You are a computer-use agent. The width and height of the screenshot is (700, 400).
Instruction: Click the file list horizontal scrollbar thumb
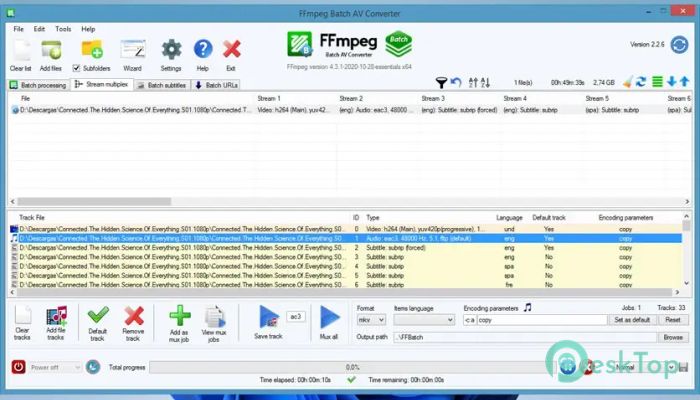tap(94, 202)
